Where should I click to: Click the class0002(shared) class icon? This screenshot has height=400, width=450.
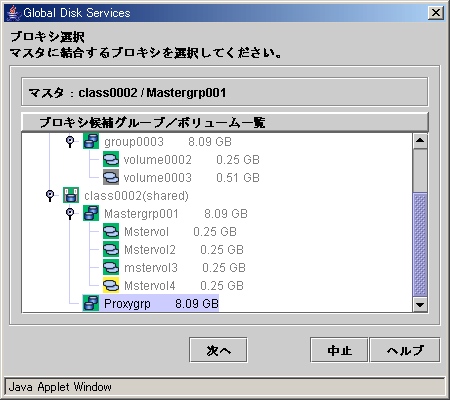pyautogui.click(x=71, y=195)
